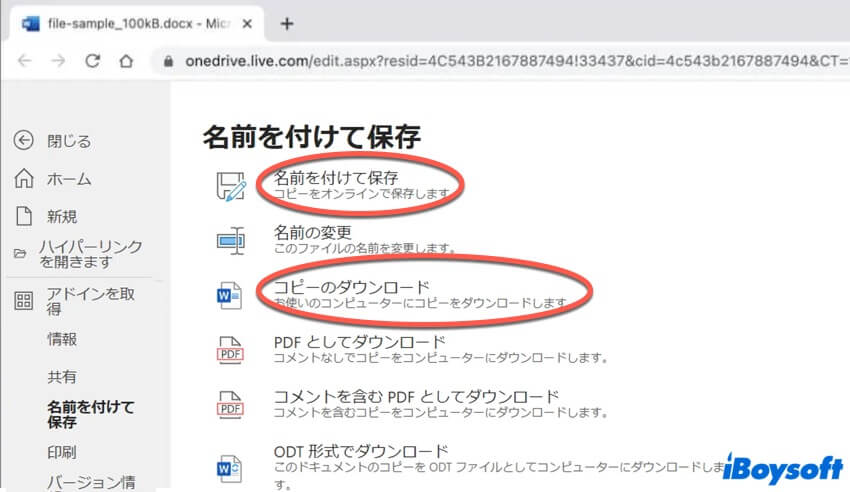Click the padlock icon in address bar
This screenshot has width=850, height=492.
coord(169,61)
